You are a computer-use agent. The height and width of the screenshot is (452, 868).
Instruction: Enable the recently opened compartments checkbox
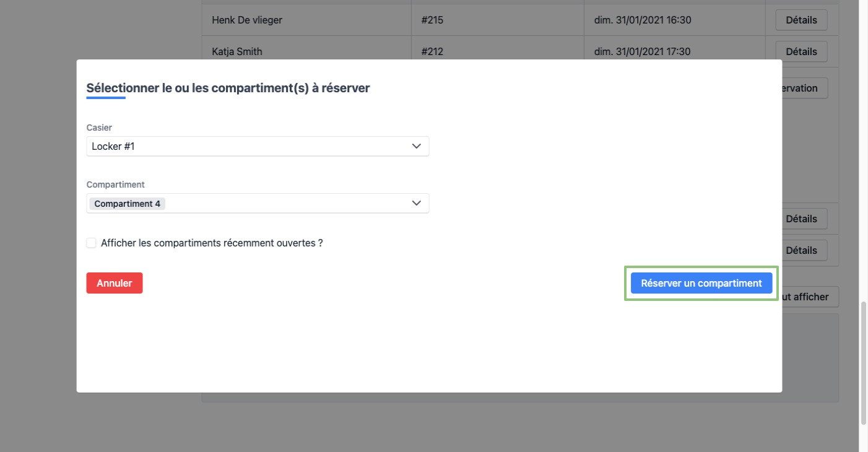[x=92, y=243]
